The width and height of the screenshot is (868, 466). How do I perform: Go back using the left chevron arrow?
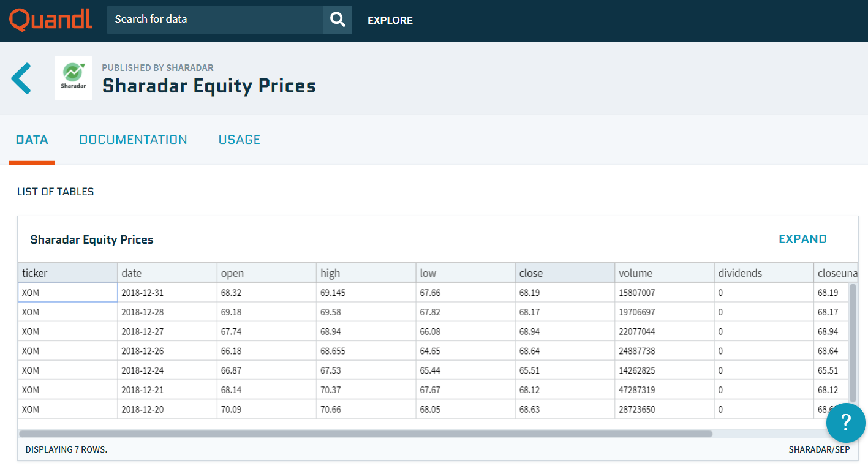click(x=21, y=78)
